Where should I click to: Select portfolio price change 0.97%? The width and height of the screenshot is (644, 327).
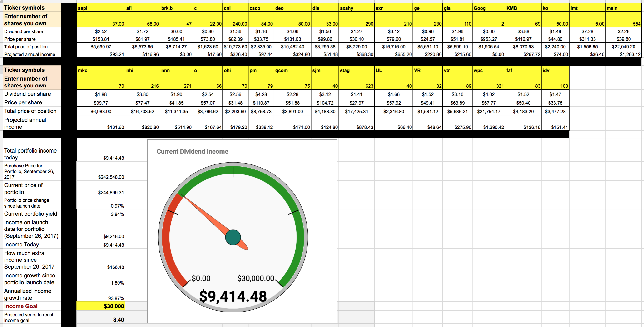coord(100,203)
